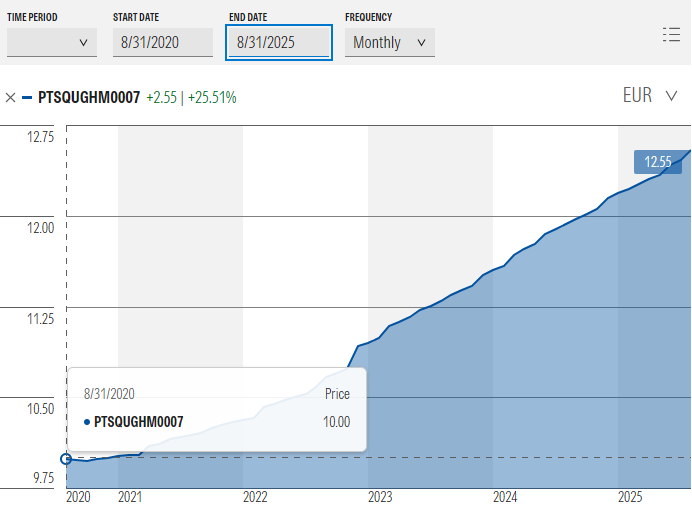Click the tooltip date 8/31/2020

tap(109, 393)
